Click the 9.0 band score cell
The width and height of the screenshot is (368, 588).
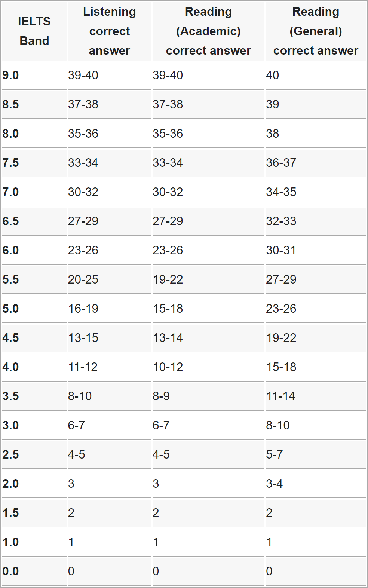point(11,75)
